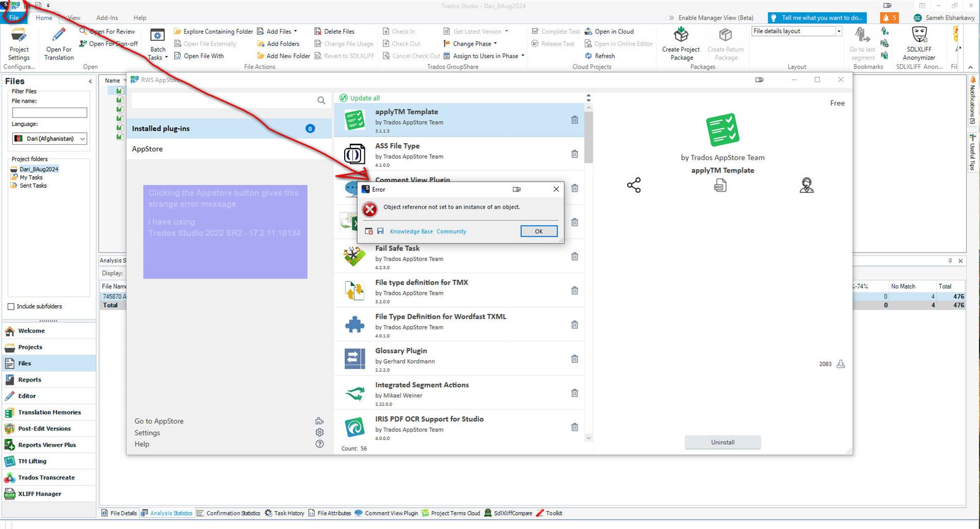Screen dimensions: 980x529
Task: Click trash icon for ASS File Type
Action: pos(574,154)
